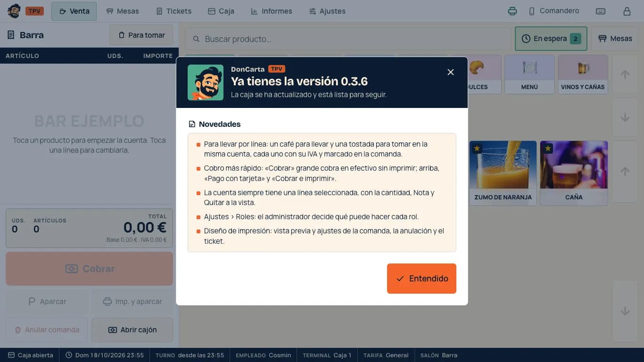The image size is (644, 362).
Task: Open the En espera pending list
Action: pyautogui.click(x=551, y=39)
